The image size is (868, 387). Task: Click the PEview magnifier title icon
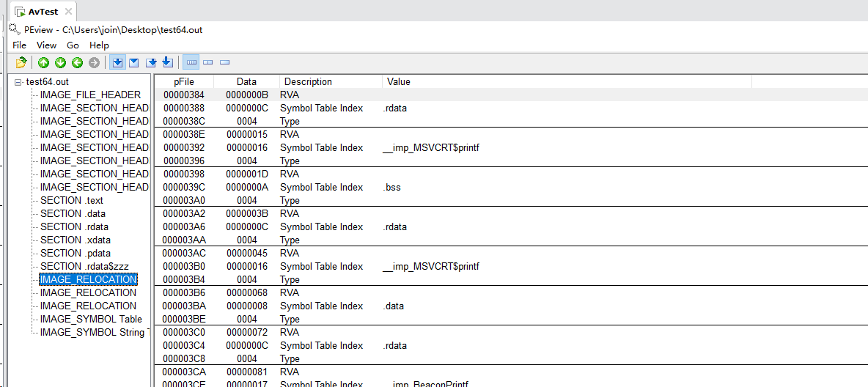point(15,29)
